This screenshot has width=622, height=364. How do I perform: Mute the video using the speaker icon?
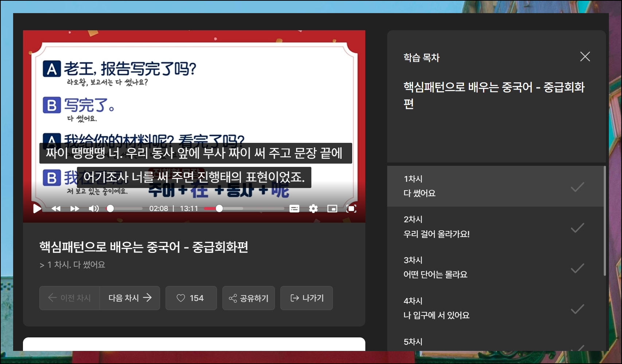click(x=94, y=209)
